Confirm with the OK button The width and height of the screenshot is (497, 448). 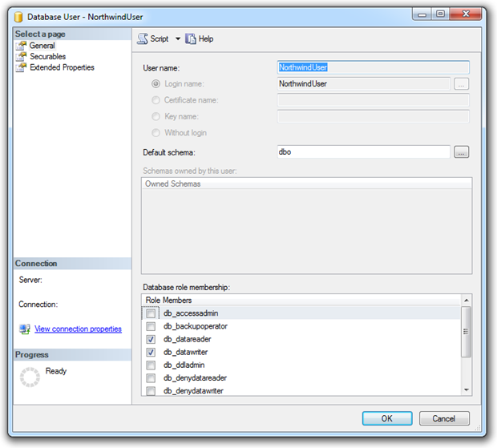387,418
